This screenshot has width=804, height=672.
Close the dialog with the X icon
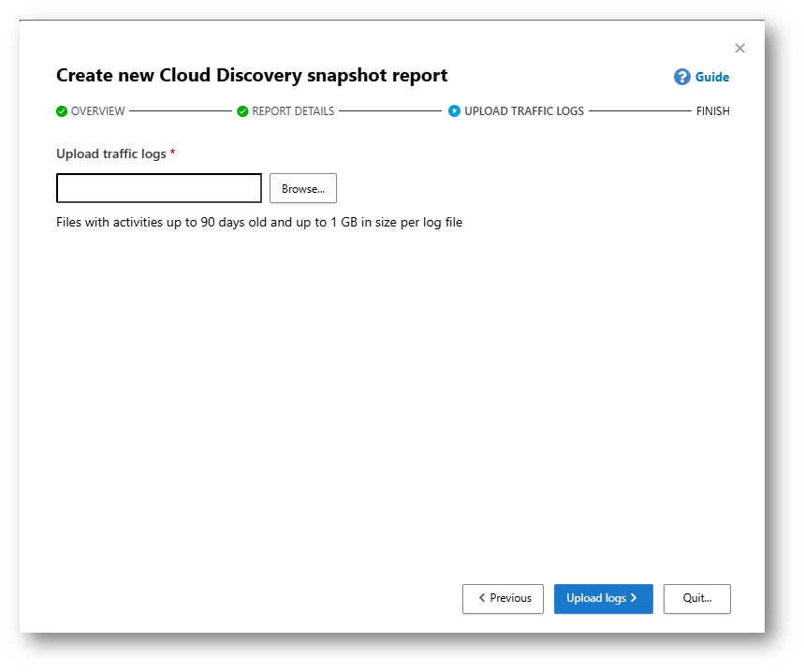click(739, 48)
